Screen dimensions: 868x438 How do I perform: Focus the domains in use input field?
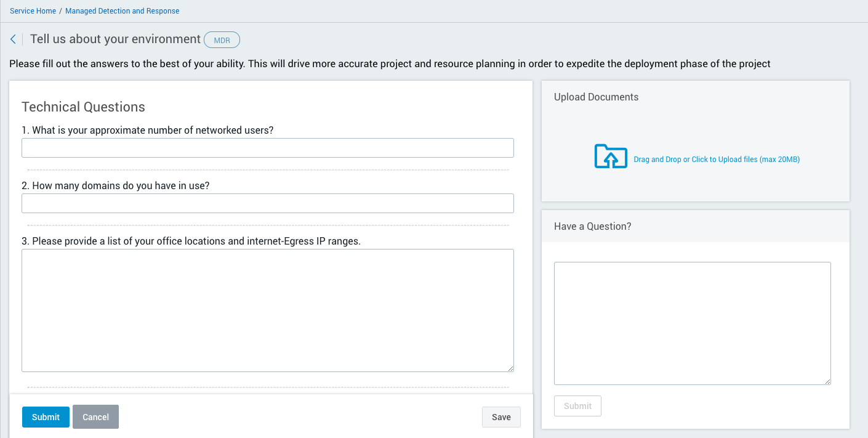[268, 203]
